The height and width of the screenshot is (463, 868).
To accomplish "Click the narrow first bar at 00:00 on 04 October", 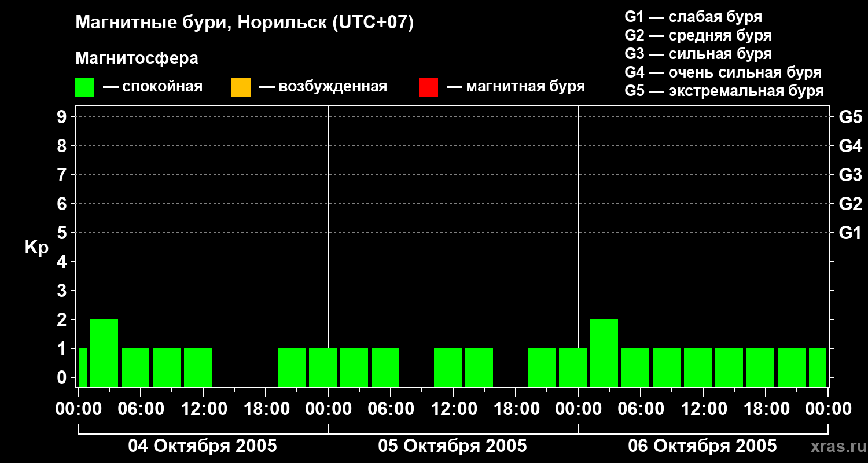I will point(82,367).
